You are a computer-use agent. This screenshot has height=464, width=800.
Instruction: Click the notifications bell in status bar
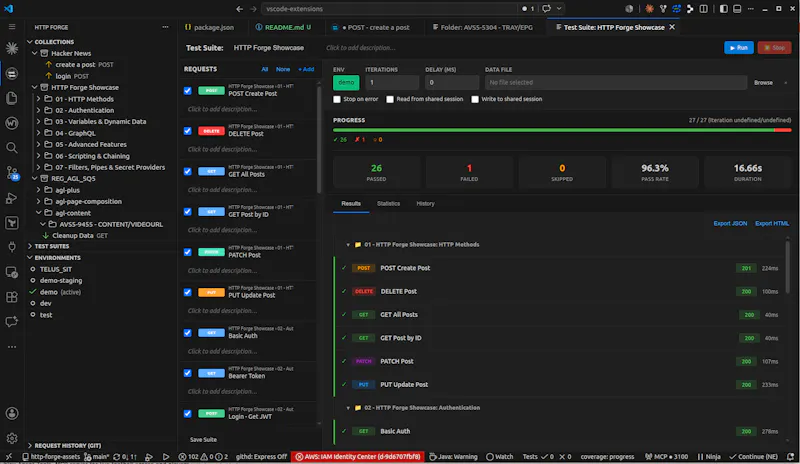(x=790, y=457)
